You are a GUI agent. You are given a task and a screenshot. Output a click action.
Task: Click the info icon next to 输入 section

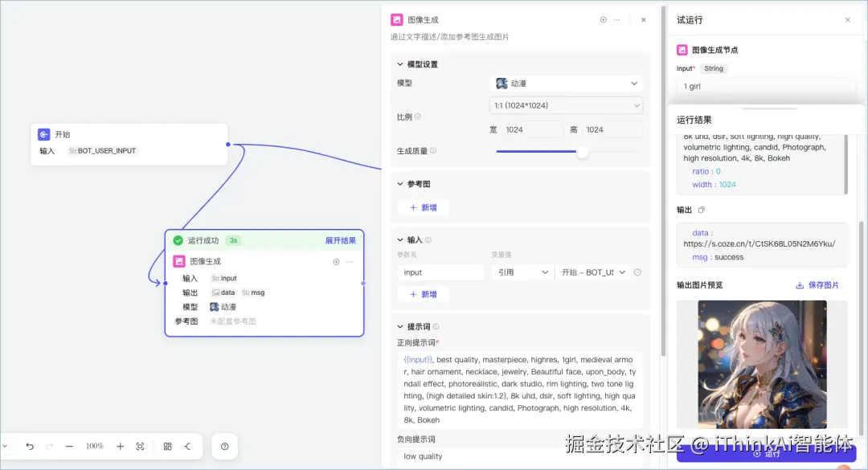(x=428, y=239)
